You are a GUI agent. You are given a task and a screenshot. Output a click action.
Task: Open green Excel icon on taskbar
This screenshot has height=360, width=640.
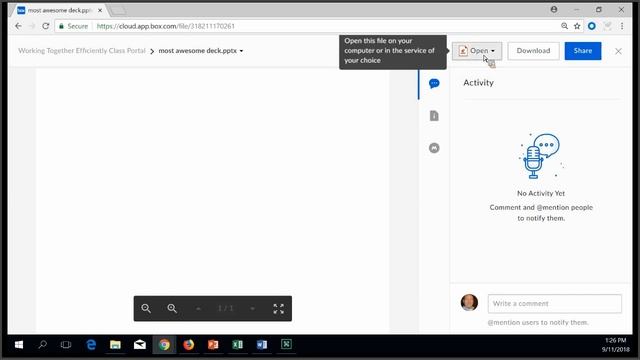point(238,345)
